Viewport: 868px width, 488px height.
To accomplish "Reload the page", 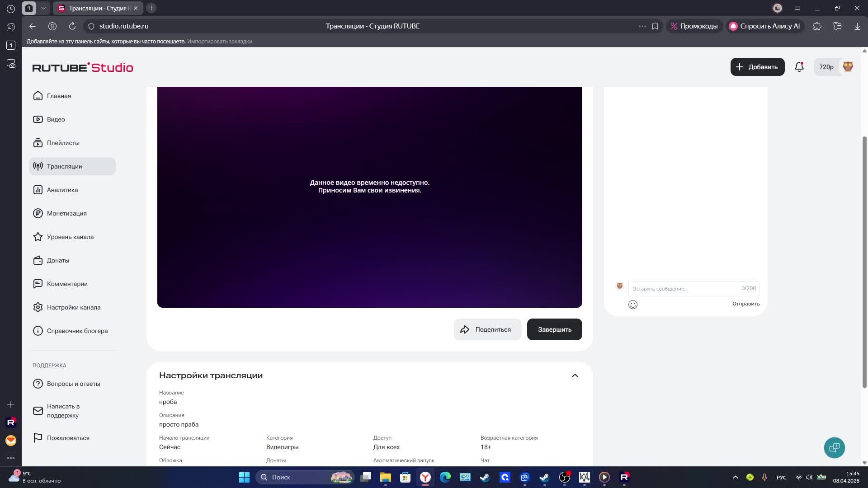I will [72, 26].
